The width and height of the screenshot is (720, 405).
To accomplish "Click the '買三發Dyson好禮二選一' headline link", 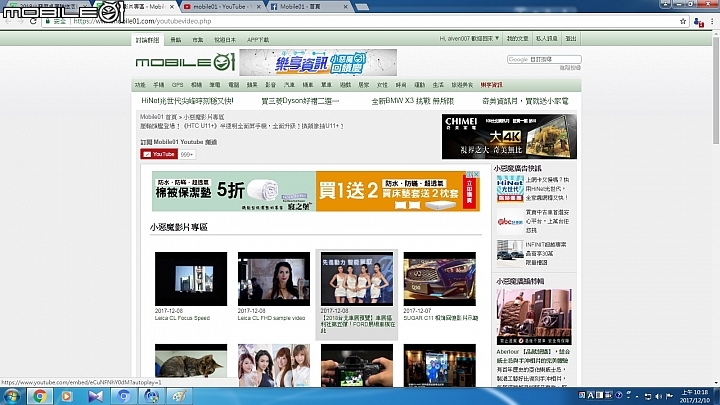I will pyautogui.click(x=300, y=101).
